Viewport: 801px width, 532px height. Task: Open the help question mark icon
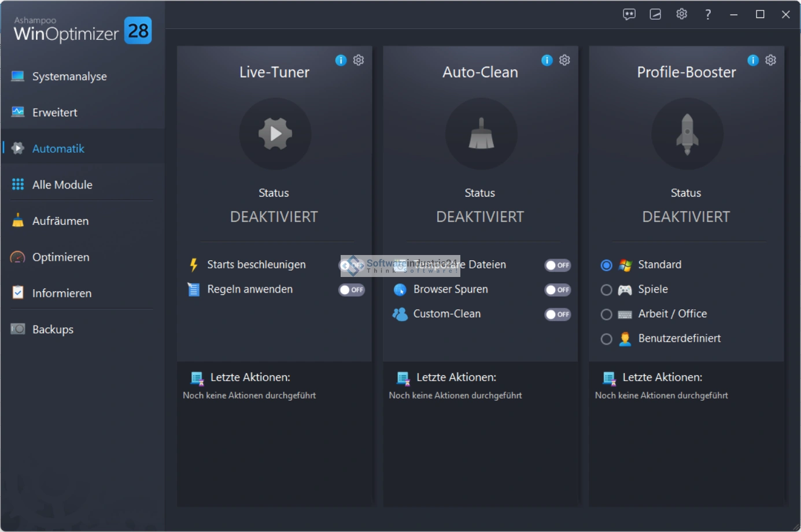(x=708, y=14)
